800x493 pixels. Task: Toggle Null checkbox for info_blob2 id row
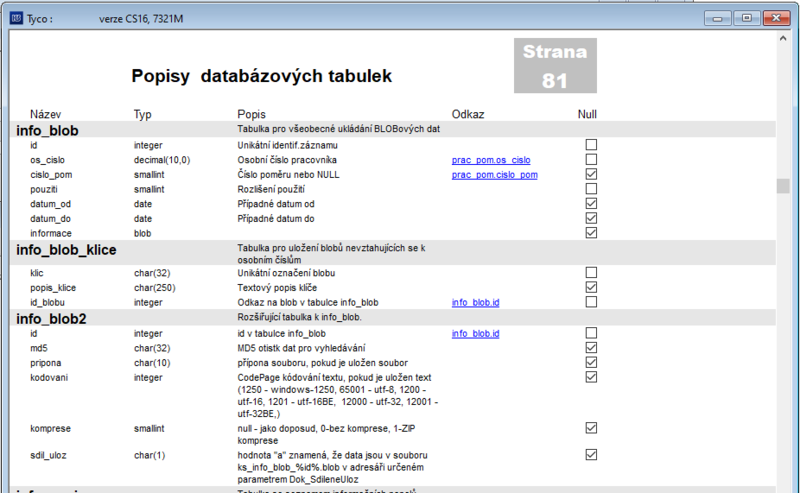pos(591,333)
